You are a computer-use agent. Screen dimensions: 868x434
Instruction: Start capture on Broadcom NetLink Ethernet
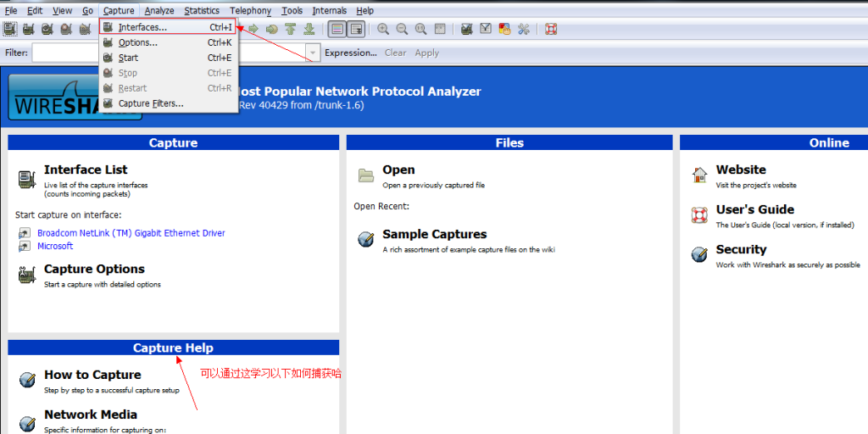click(131, 233)
